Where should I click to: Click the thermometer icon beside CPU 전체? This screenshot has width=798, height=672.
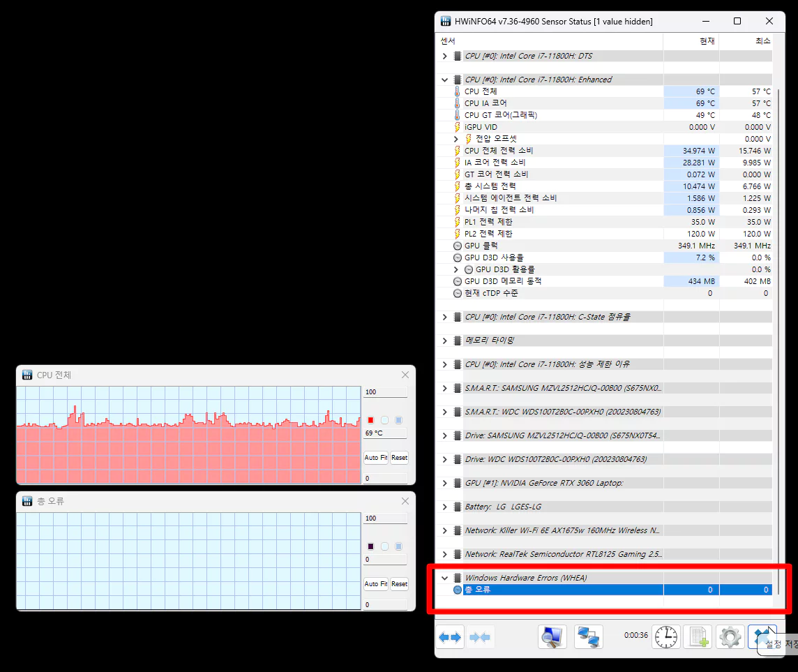point(457,91)
